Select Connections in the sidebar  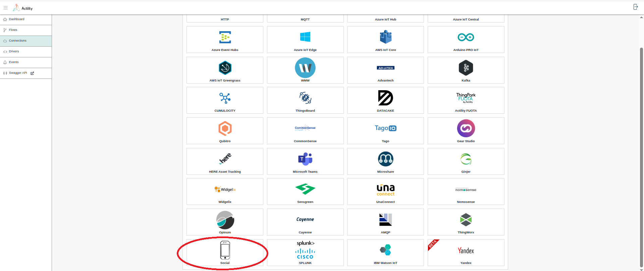pyautogui.click(x=26, y=41)
